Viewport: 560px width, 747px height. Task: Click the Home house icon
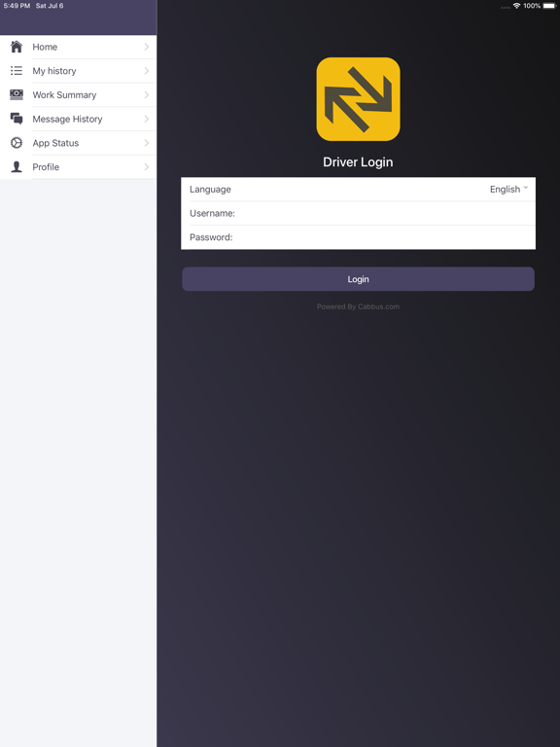pyautogui.click(x=17, y=47)
